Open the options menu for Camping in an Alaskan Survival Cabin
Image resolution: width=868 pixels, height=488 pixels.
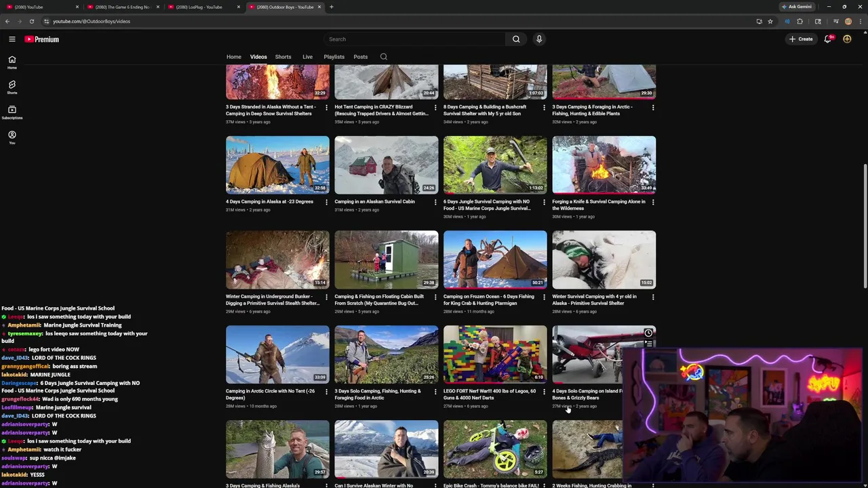pyautogui.click(x=435, y=202)
